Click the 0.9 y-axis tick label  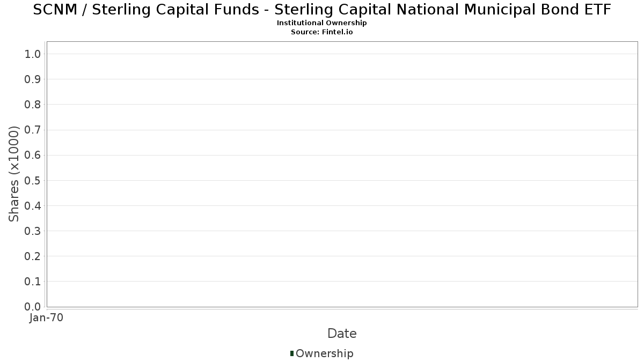(33, 79)
